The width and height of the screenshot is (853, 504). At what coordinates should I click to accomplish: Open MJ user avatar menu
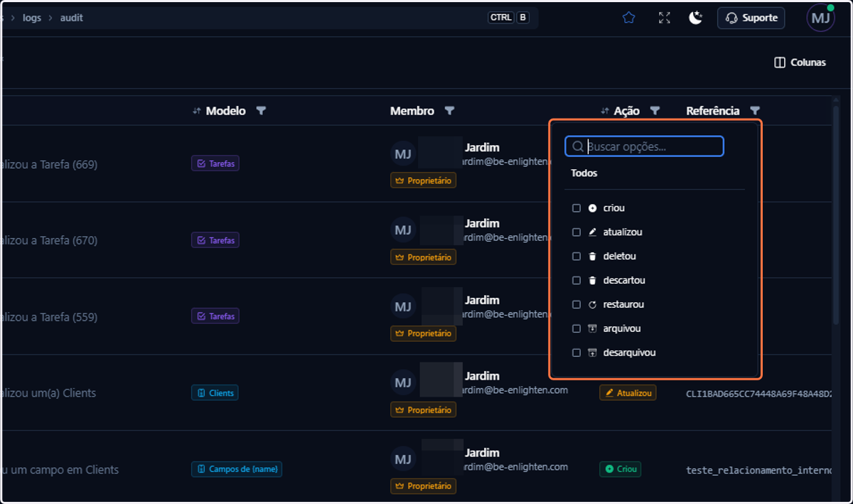tap(821, 18)
